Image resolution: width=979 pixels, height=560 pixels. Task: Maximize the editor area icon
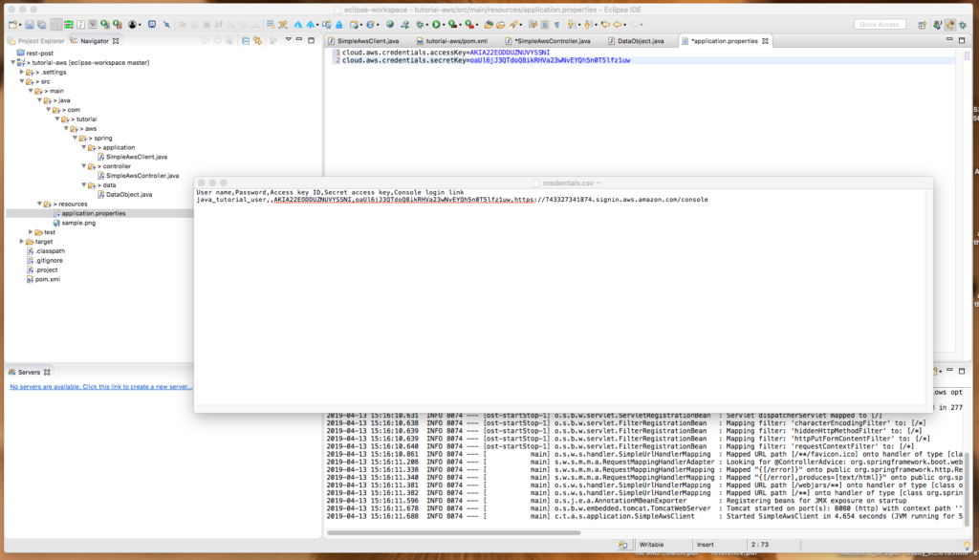[962, 40]
